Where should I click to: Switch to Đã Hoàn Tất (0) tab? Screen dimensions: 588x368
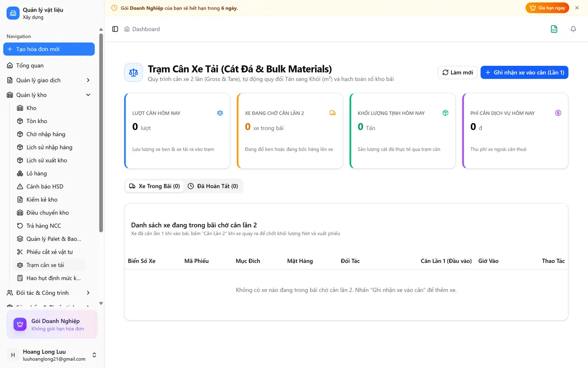click(213, 186)
